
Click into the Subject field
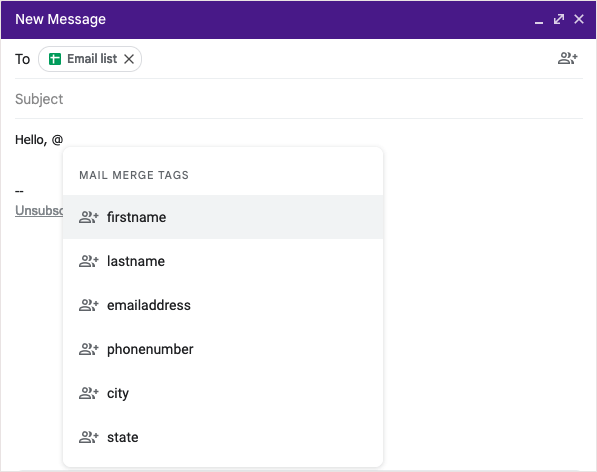coord(299,99)
